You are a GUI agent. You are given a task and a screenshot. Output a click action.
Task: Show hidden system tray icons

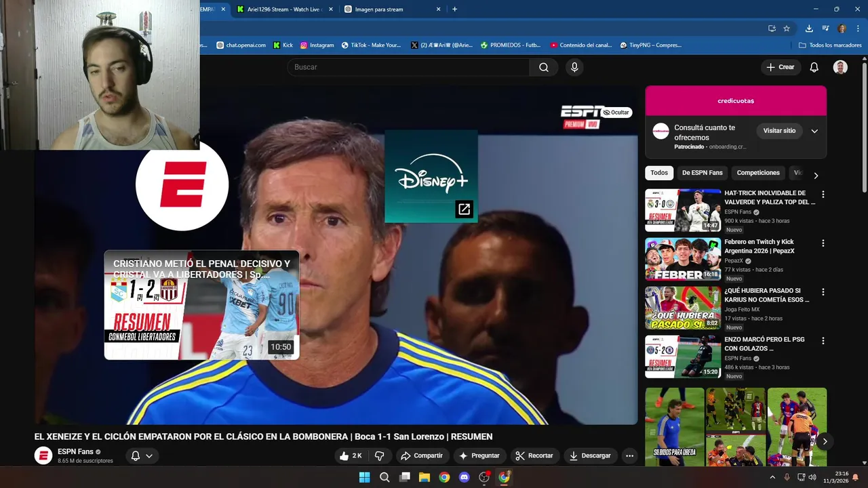tap(772, 477)
